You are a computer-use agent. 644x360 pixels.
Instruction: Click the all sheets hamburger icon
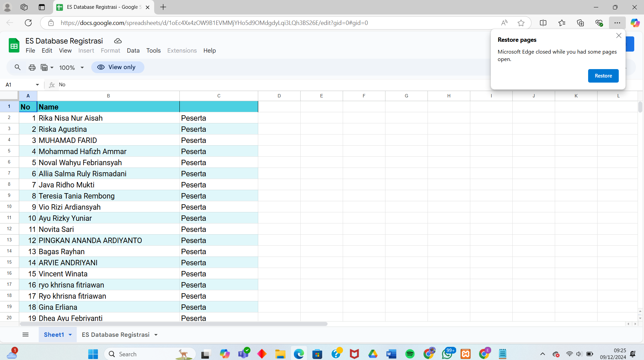click(26, 334)
